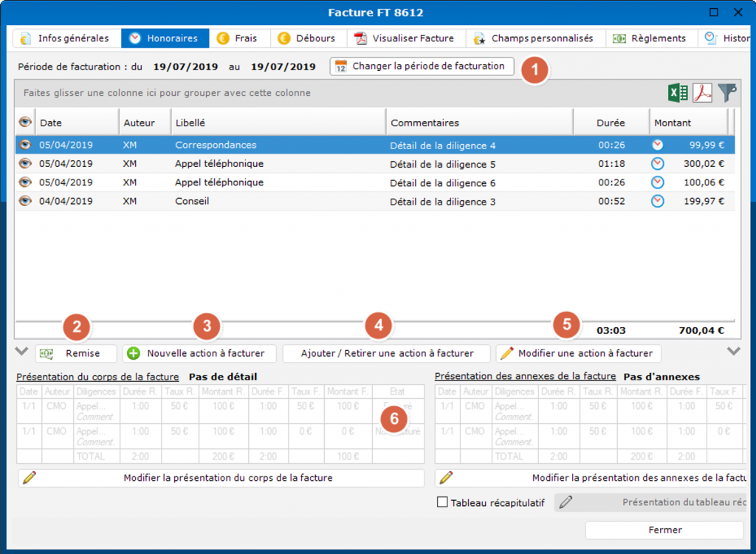Click the Nouvelle action à facturer button

pos(199,354)
